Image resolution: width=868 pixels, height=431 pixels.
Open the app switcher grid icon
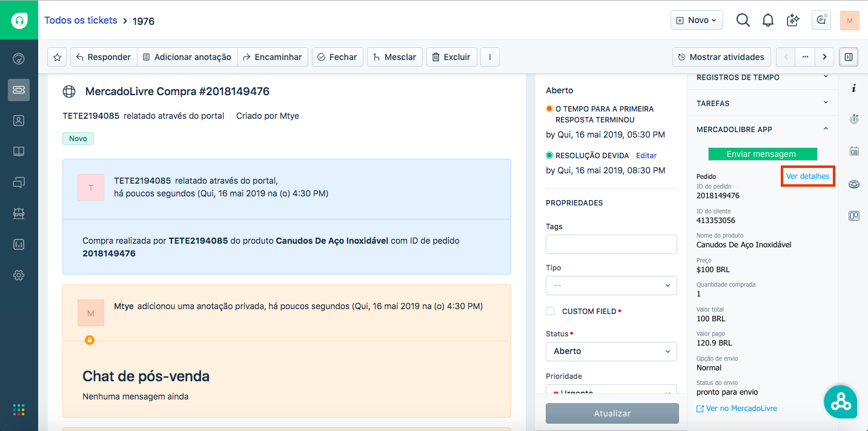tap(19, 410)
